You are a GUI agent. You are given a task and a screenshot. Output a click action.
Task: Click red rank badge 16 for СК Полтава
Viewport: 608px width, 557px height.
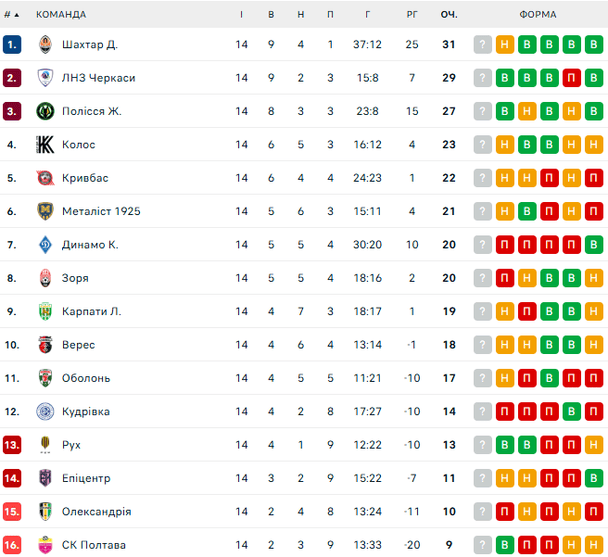12,545
